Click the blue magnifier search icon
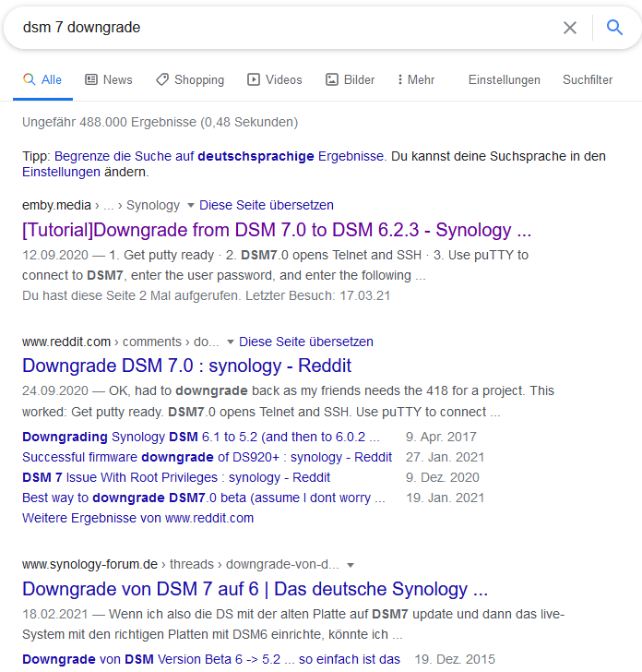 point(614,28)
